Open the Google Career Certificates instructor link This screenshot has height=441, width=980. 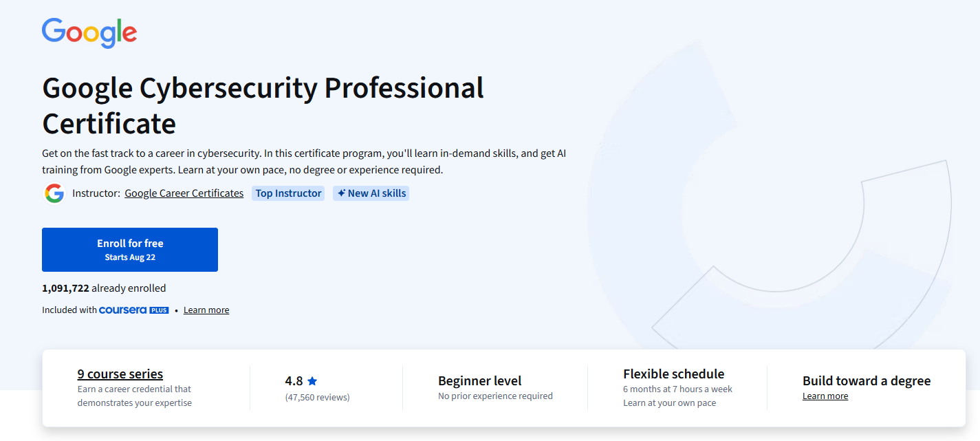click(x=184, y=193)
